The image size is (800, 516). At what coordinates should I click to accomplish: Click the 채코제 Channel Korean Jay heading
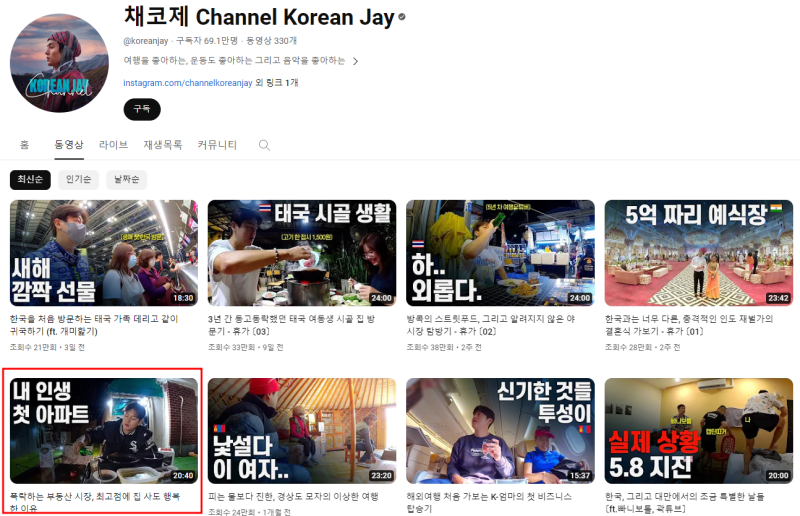click(259, 17)
